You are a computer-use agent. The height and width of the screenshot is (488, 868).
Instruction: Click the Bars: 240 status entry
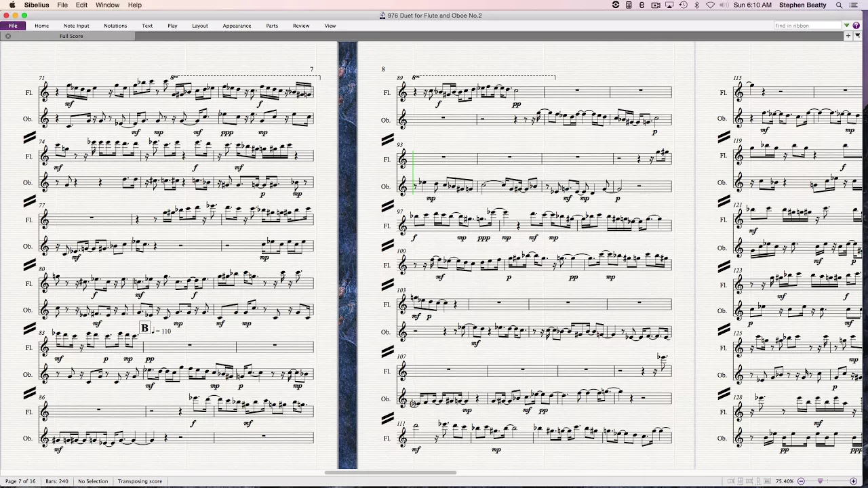coord(57,481)
